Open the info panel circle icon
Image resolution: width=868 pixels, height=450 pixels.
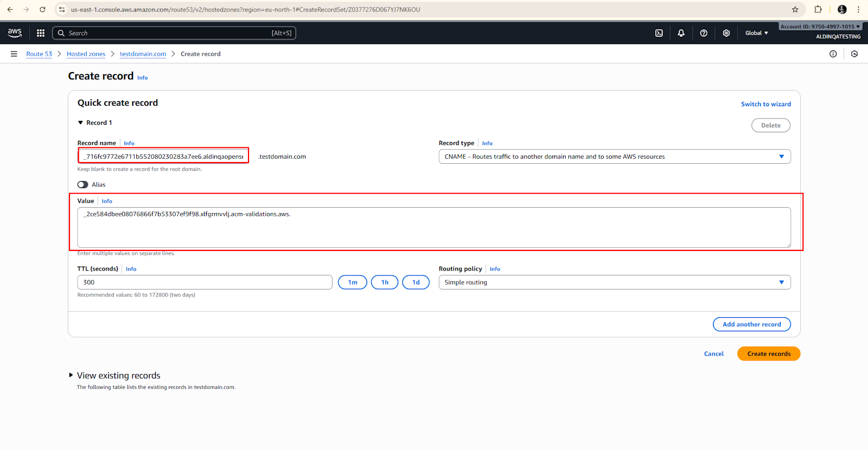833,54
